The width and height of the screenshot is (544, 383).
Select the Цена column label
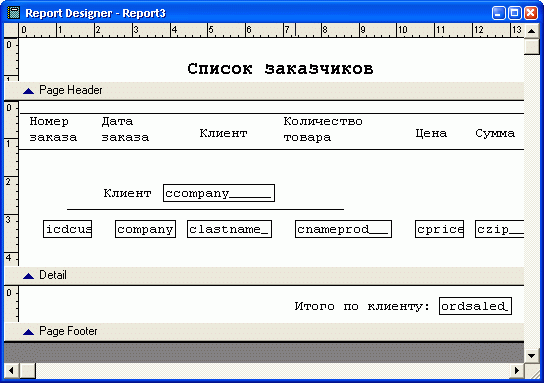pos(431,133)
